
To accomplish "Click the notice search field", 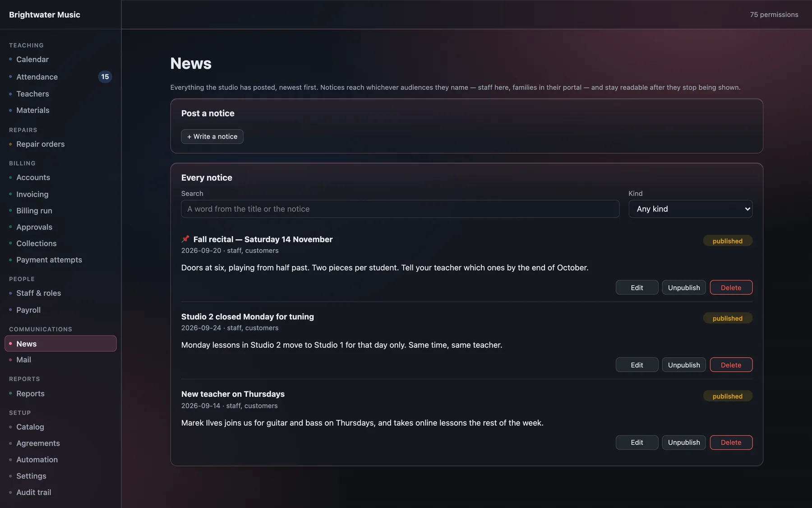I will pyautogui.click(x=400, y=209).
